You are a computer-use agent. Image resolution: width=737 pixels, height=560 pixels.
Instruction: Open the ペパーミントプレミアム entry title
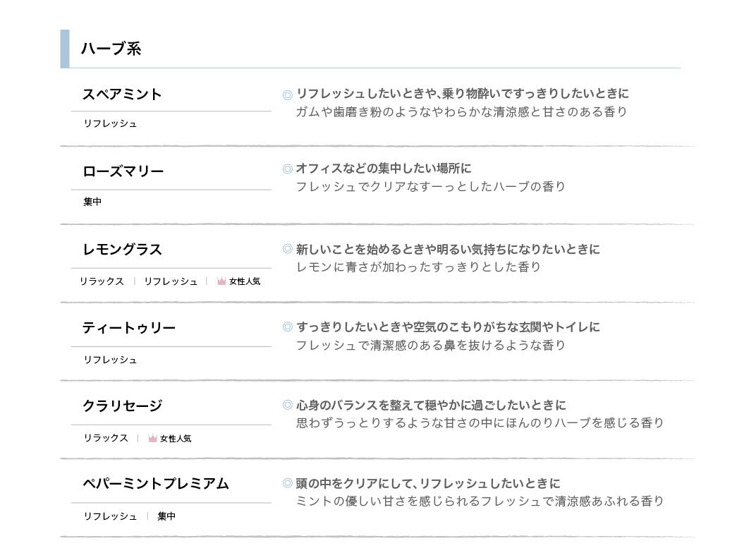pos(156,483)
